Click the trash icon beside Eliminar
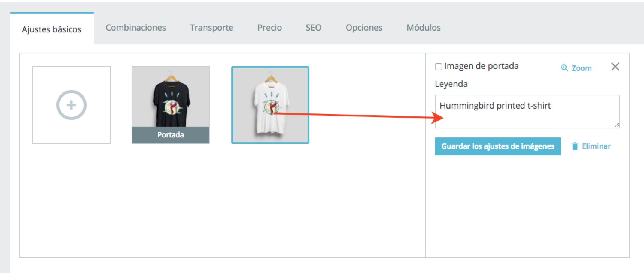 [x=575, y=146]
